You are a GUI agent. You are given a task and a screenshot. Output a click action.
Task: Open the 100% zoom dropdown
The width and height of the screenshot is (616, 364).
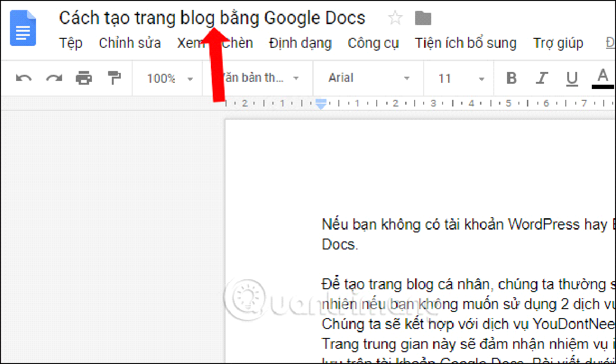[170, 79]
